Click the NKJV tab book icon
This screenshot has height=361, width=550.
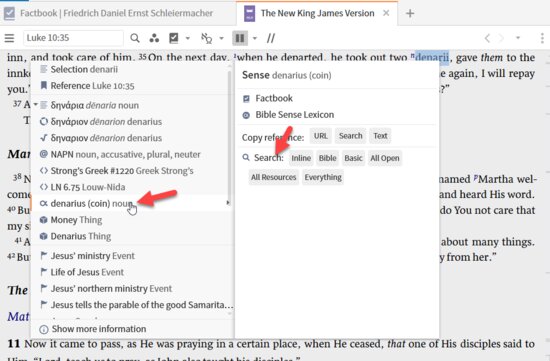pos(249,13)
